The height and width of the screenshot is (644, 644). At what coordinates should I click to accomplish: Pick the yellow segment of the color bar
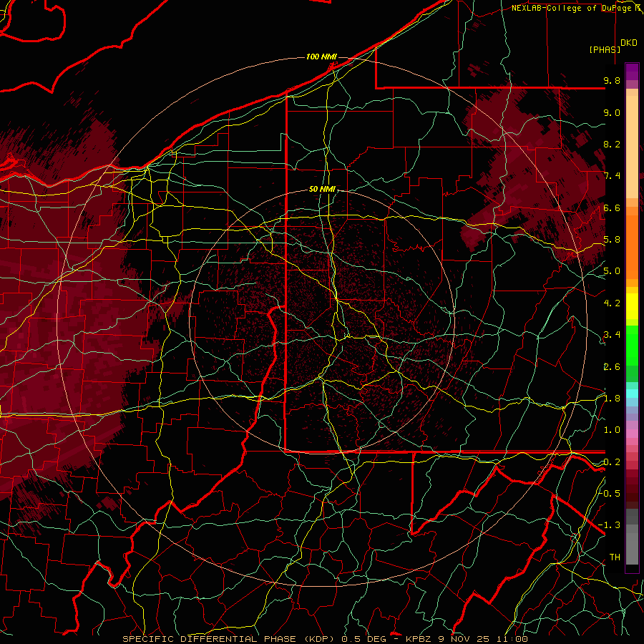click(x=632, y=306)
